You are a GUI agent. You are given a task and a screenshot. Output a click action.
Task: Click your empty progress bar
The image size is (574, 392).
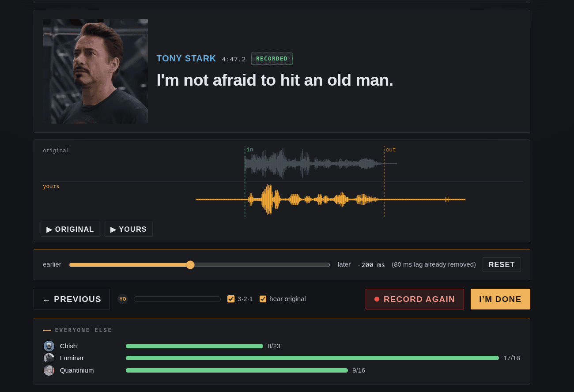(x=177, y=299)
